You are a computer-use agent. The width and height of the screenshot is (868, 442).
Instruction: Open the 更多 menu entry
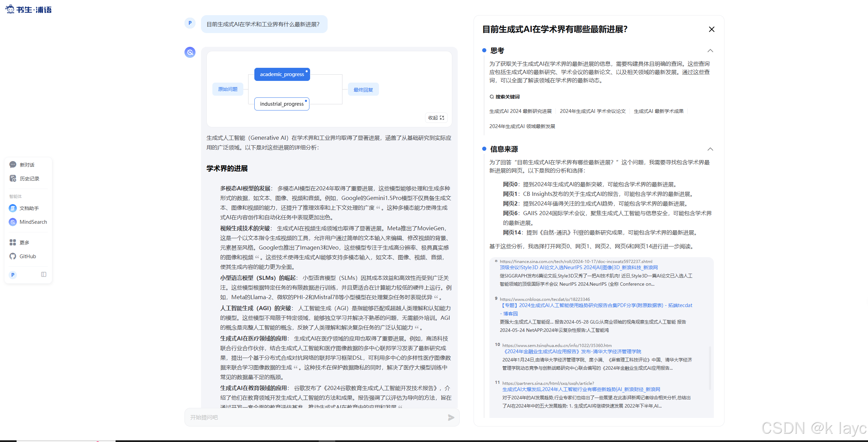point(12,242)
